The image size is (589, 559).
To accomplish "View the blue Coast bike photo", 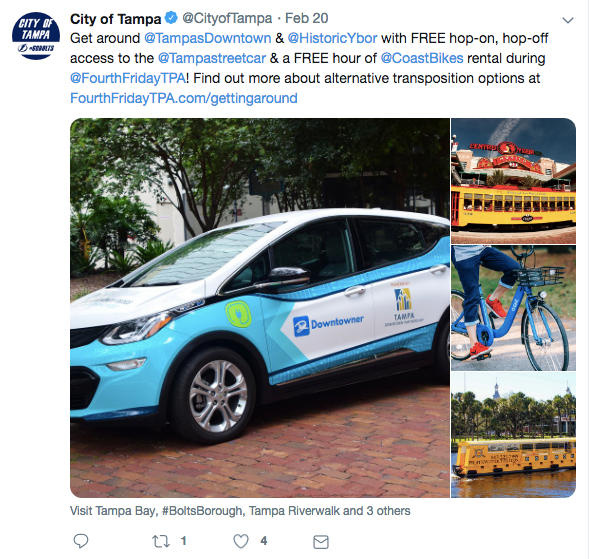I will (513, 308).
